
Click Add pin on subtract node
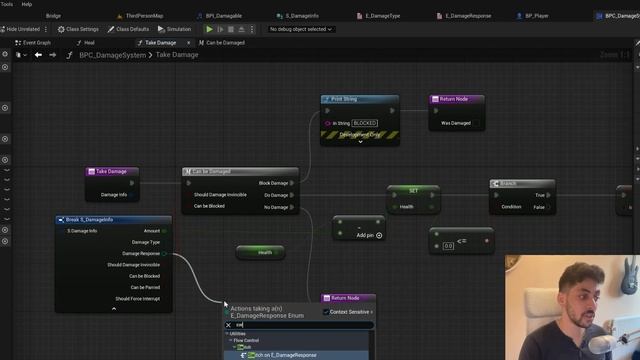coord(369,235)
